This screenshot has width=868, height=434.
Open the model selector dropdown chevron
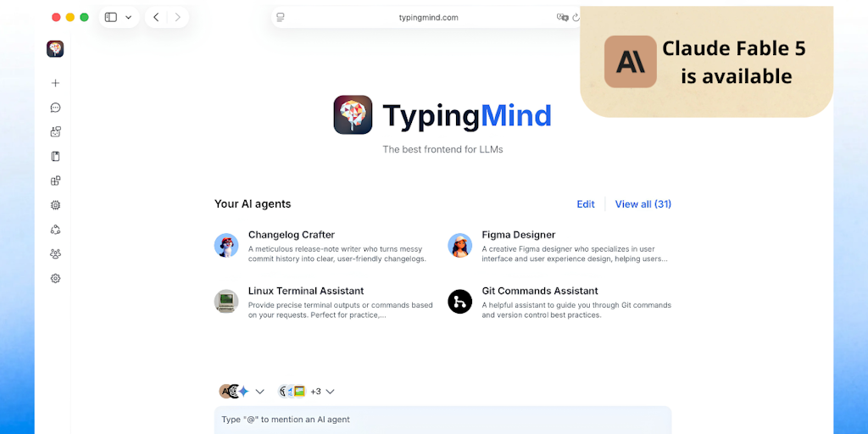point(259,392)
